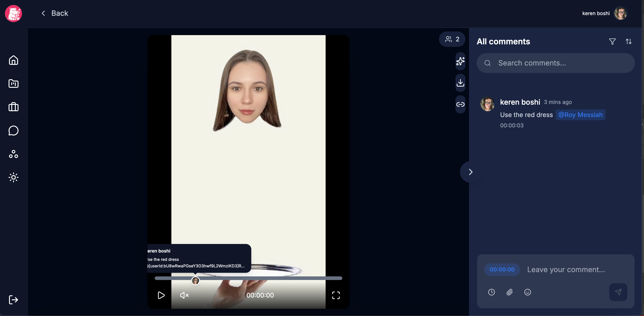This screenshot has height=316, width=644.
Task: Open the comment filter options
Action: [612, 41]
